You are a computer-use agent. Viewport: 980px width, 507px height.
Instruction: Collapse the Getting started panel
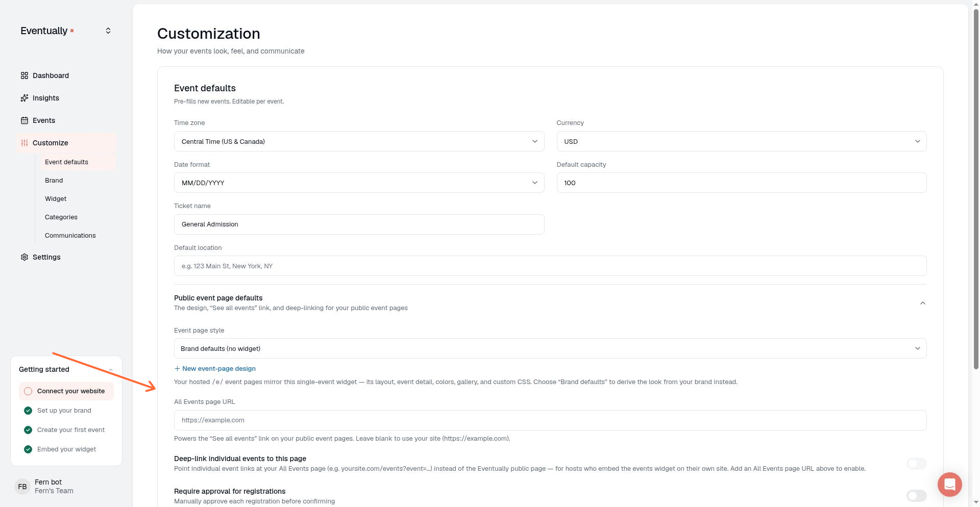[x=111, y=370]
